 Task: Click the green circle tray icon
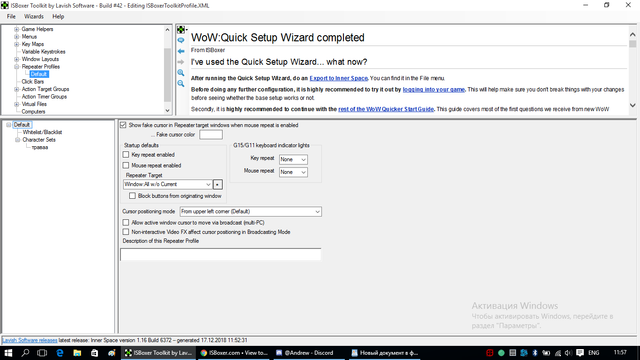click(501, 353)
